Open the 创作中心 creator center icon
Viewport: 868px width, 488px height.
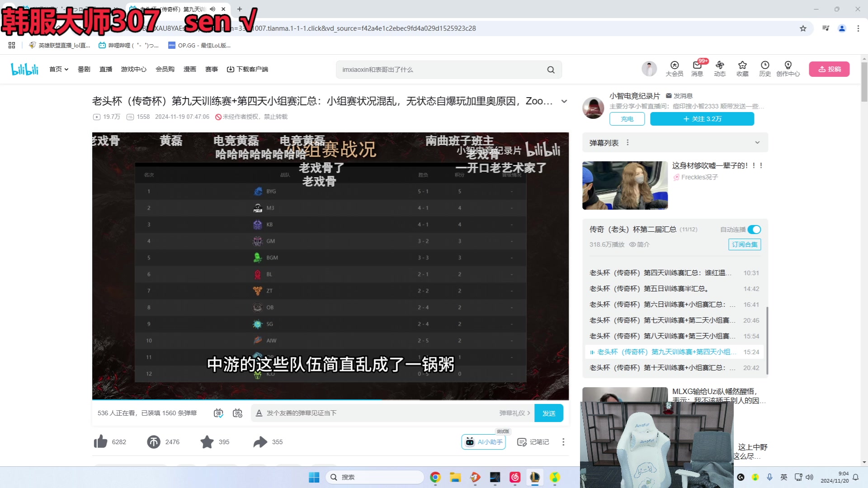[788, 69]
